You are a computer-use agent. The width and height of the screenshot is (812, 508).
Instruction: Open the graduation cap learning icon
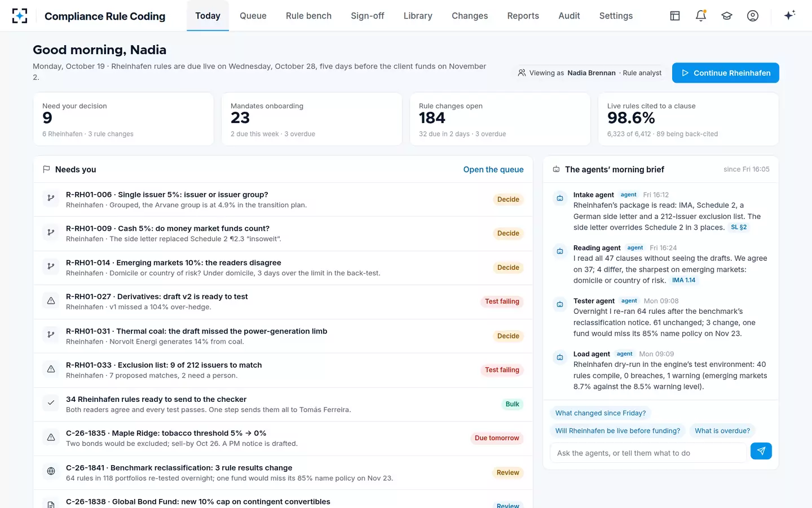[x=727, y=16]
